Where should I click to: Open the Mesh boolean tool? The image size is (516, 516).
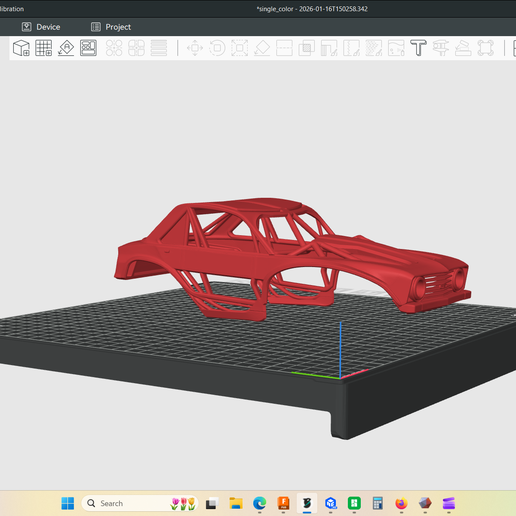(307, 48)
